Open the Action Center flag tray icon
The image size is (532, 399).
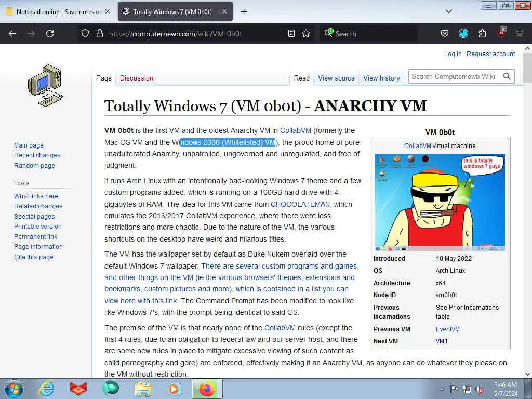454,389
